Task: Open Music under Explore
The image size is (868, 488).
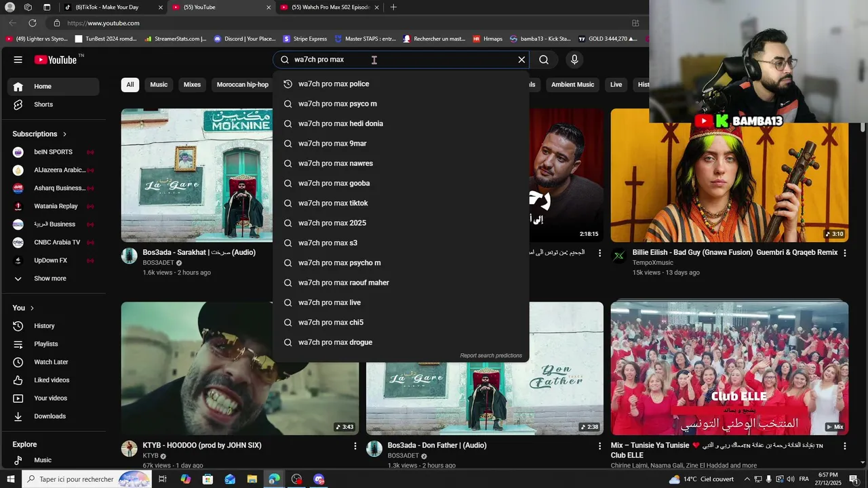Action: click(x=53, y=460)
